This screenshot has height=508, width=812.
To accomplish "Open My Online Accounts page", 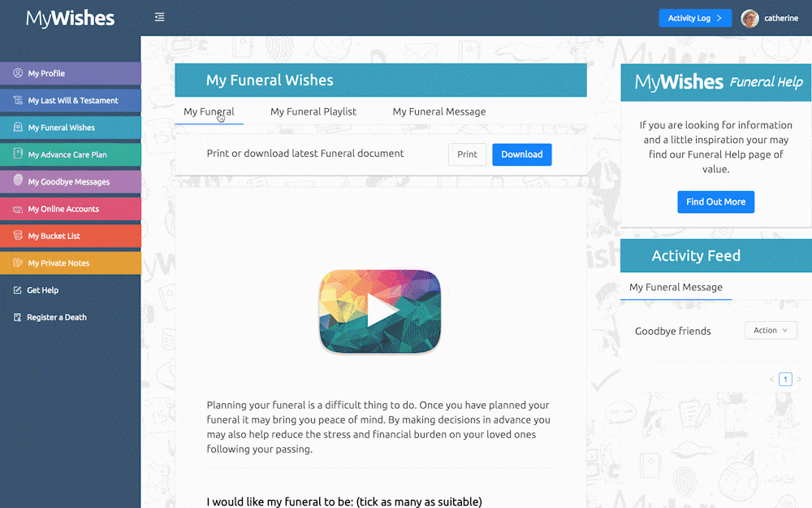I will point(71,209).
